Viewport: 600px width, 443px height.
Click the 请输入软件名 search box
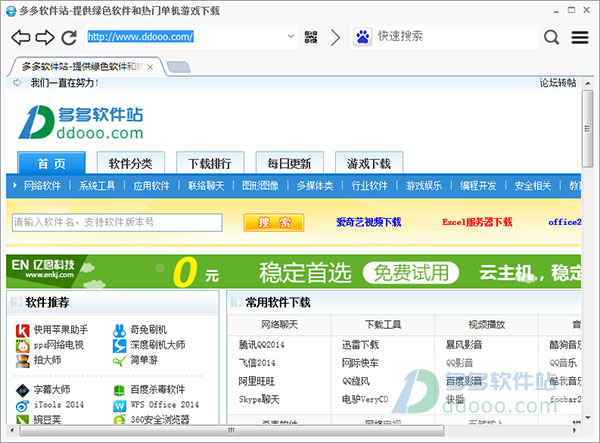coord(117,222)
